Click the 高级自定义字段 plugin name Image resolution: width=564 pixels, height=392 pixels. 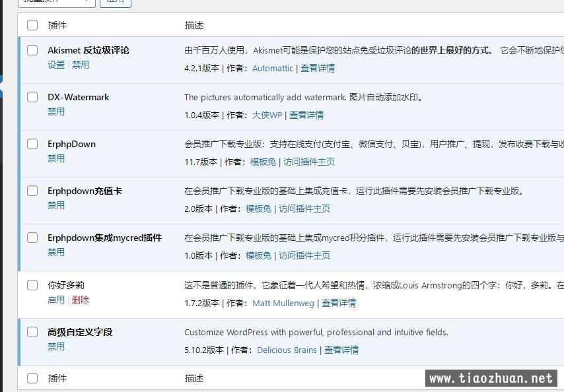point(80,332)
